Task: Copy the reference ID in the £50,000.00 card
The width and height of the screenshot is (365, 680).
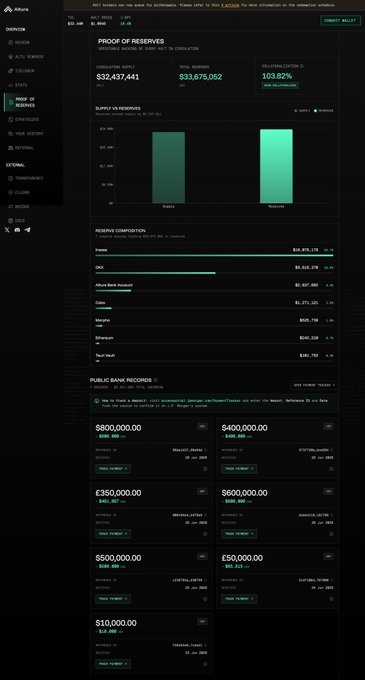Action: tap(332, 580)
